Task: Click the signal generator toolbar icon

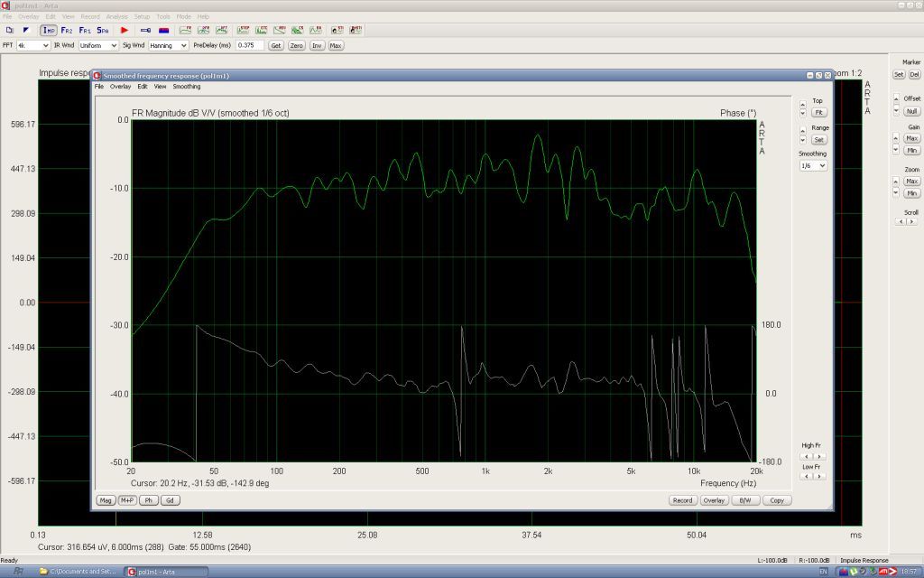Action: click(x=145, y=30)
